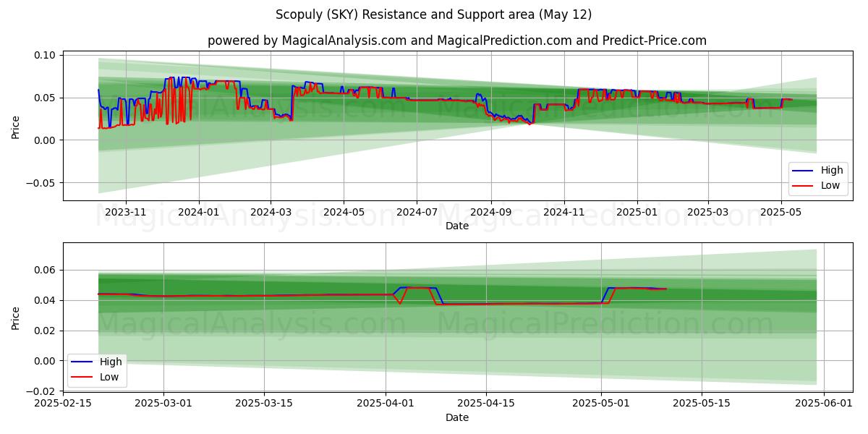Click the '0.06' price tick in the bottom chart
The width and height of the screenshot is (868, 434).
click(45, 270)
